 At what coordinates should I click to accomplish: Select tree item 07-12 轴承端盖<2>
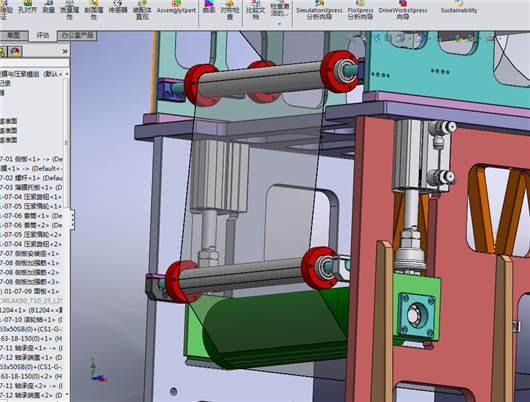click(x=31, y=395)
